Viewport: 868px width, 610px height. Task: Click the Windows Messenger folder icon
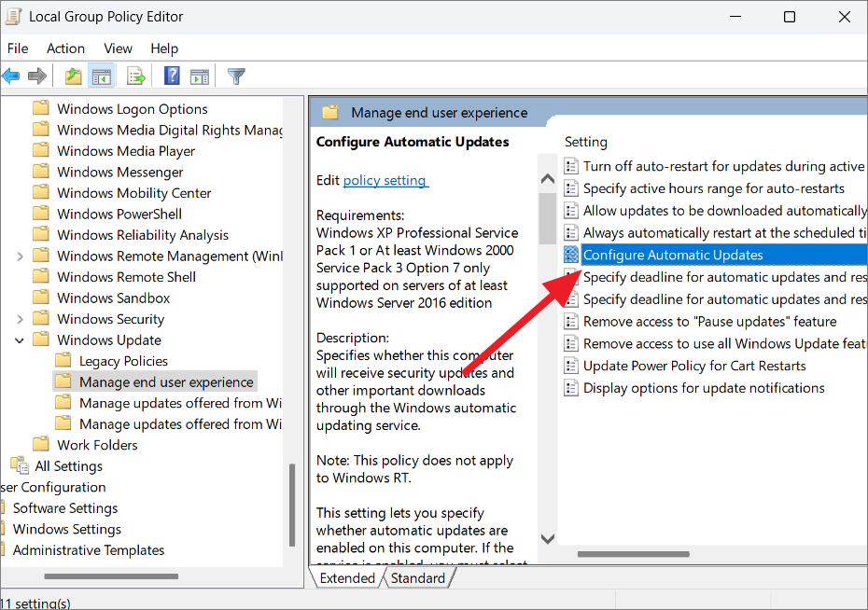[x=40, y=172]
